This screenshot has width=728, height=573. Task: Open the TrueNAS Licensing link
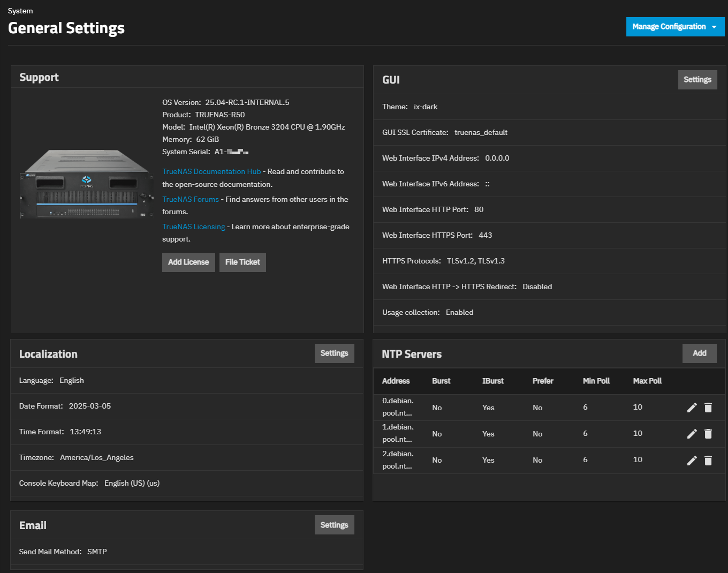194,227
